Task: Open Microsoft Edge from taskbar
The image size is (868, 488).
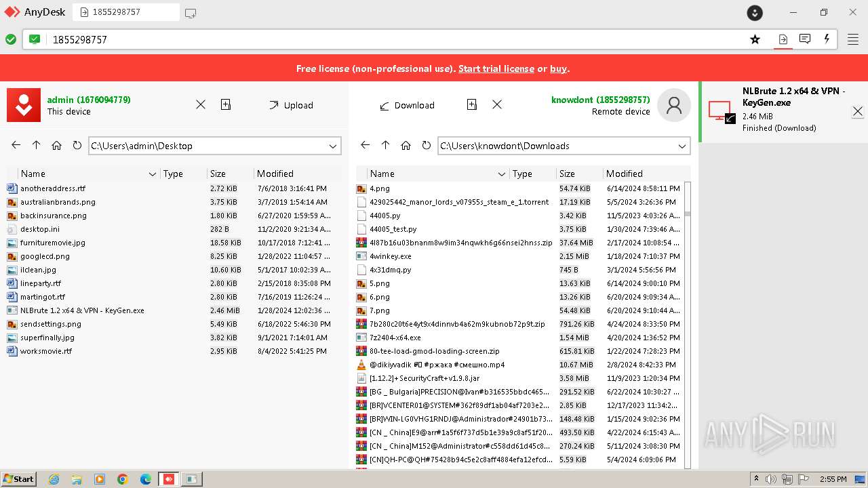Action: click(146, 479)
